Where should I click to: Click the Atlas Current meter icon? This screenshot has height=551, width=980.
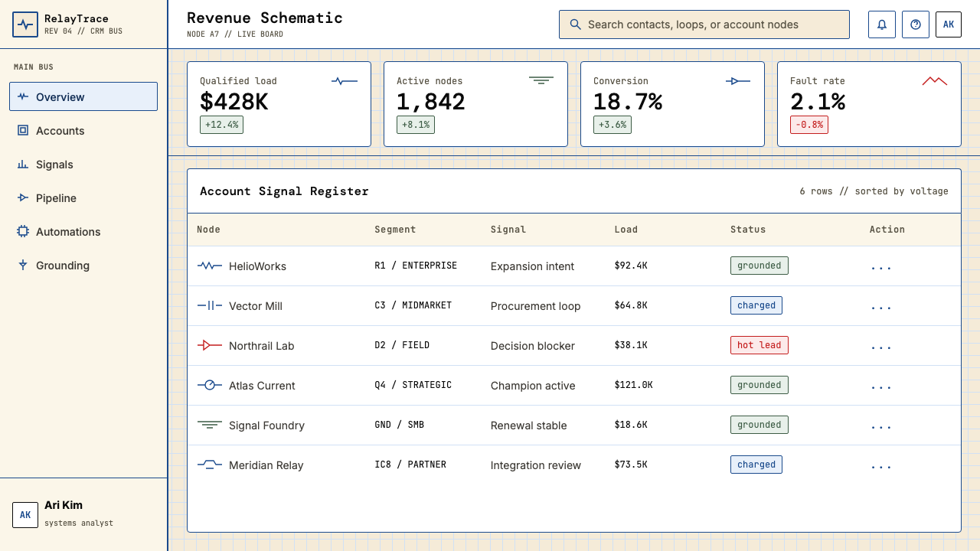coord(210,385)
